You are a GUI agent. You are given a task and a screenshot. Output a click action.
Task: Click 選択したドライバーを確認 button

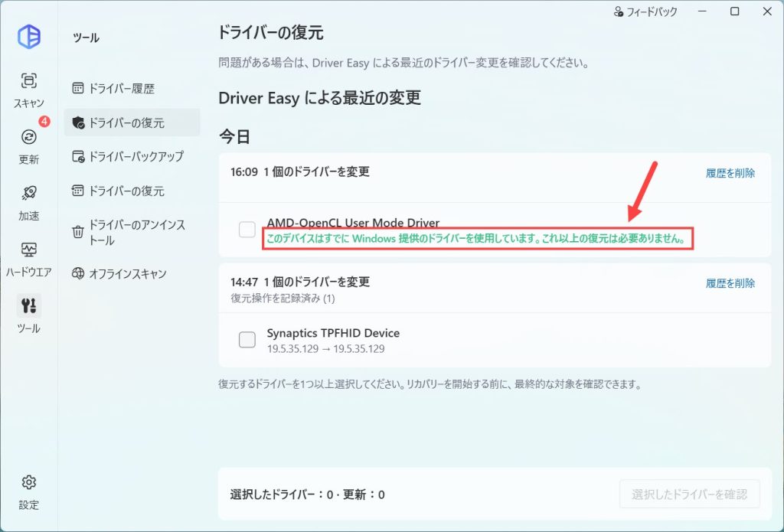point(690,494)
